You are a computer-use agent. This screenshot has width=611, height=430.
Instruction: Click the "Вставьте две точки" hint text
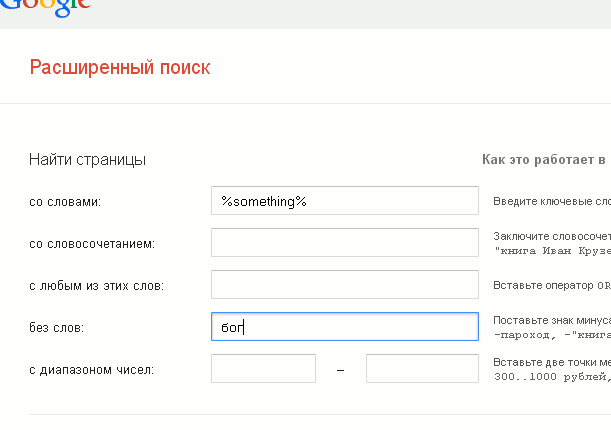pos(551,362)
